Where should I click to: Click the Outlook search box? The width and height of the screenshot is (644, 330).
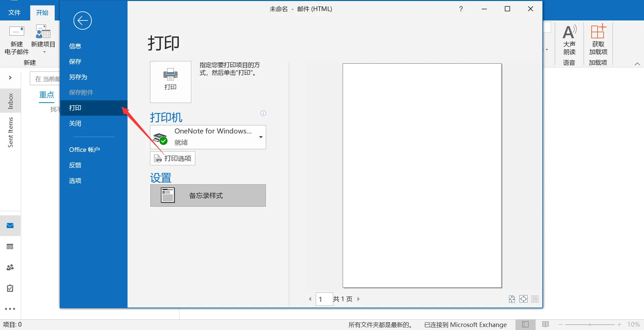pos(45,79)
